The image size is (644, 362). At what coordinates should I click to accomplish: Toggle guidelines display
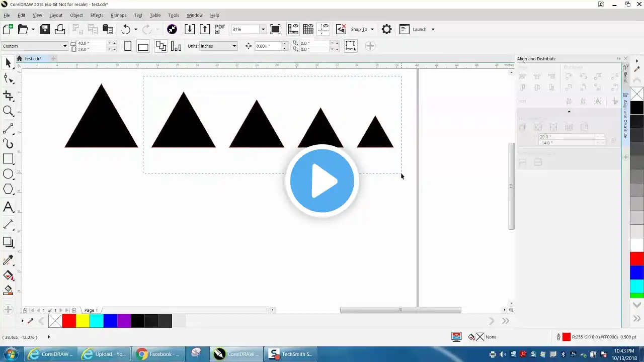click(324, 29)
